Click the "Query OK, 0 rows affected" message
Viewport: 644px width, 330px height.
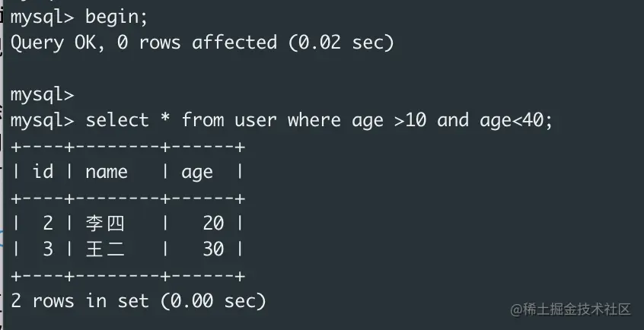point(143,43)
